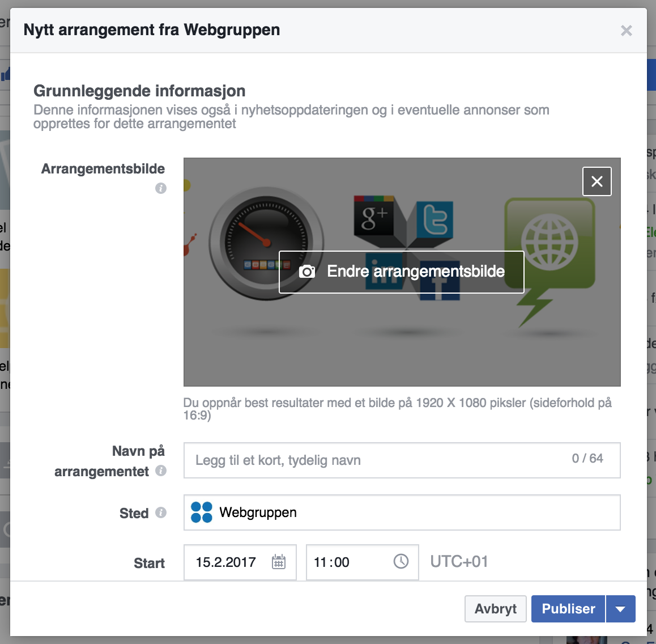This screenshot has width=656, height=644.
Task: Remove the event photo with X button
Action: 597,181
